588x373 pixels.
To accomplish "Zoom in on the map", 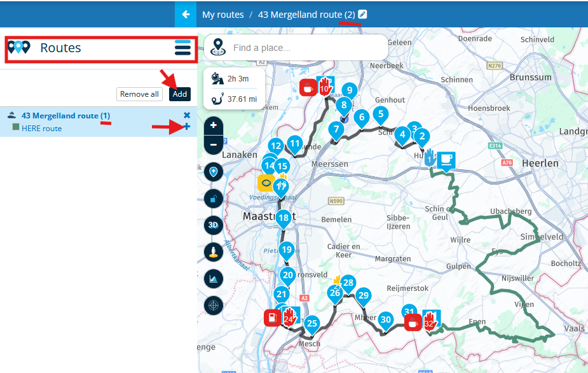I will click(x=214, y=125).
